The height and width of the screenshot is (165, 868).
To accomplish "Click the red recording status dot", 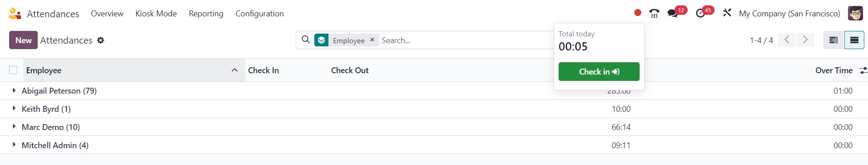I will point(637,13).
